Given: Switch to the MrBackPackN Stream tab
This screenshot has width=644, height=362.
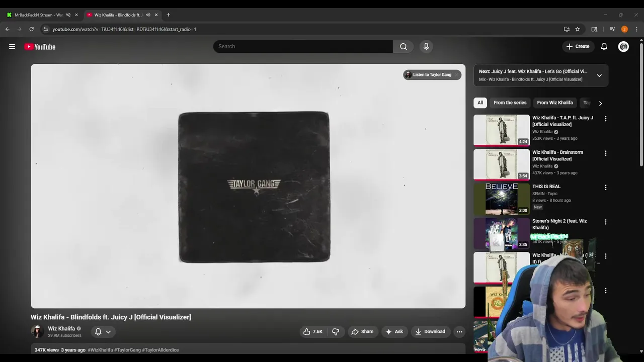Looking at the screenshot, I should click(39, 15).
